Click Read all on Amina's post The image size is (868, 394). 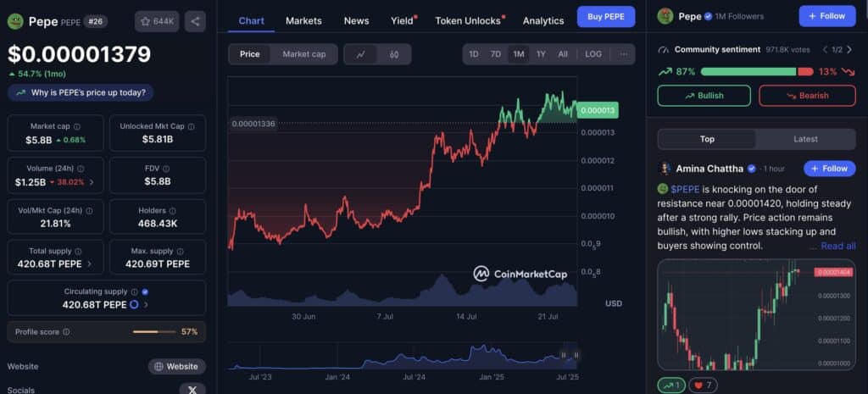click(x=838, y=246)
